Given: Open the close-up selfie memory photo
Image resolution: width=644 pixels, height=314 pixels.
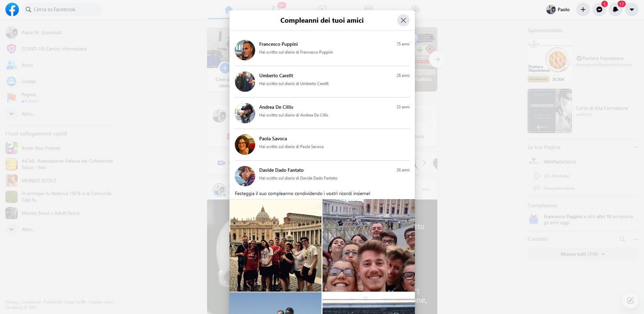Looking at the screenshot, I should (x=369, y=246).
